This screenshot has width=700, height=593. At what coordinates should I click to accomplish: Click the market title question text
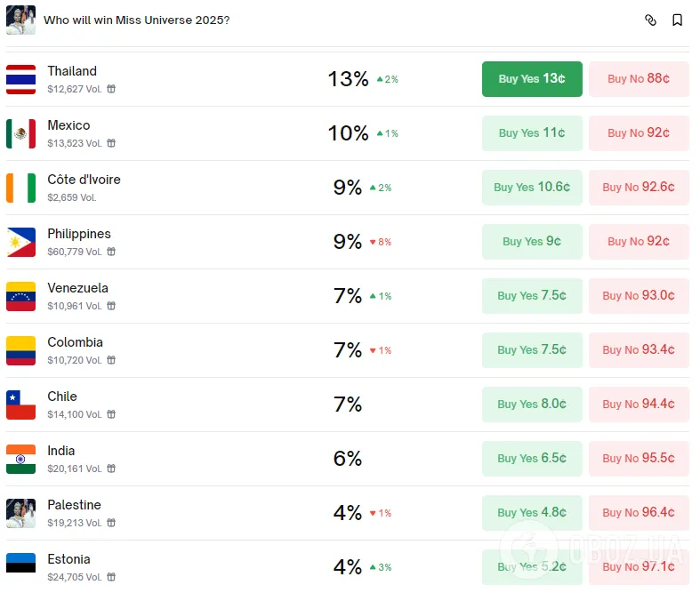137,20
